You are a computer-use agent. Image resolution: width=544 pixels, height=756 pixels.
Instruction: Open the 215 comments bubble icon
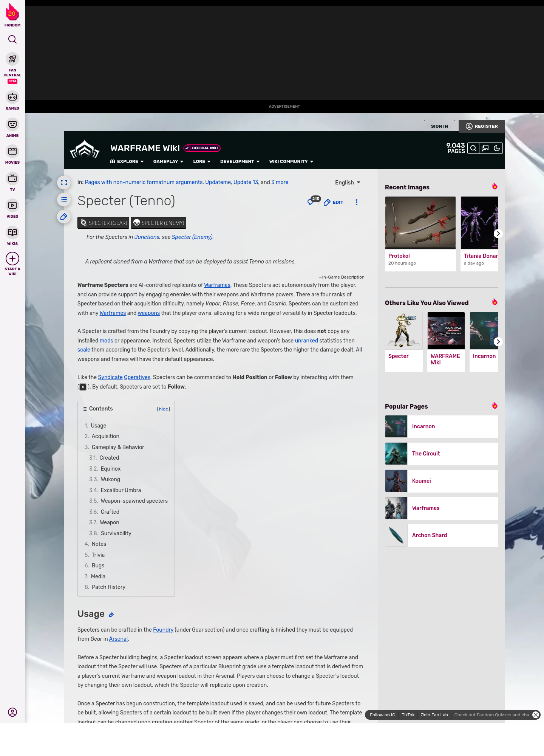(x=313, y=201)
